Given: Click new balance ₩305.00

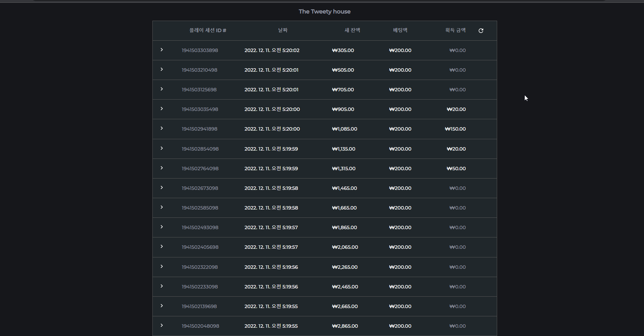Looking at the screenshot, I should pos(343,50).
